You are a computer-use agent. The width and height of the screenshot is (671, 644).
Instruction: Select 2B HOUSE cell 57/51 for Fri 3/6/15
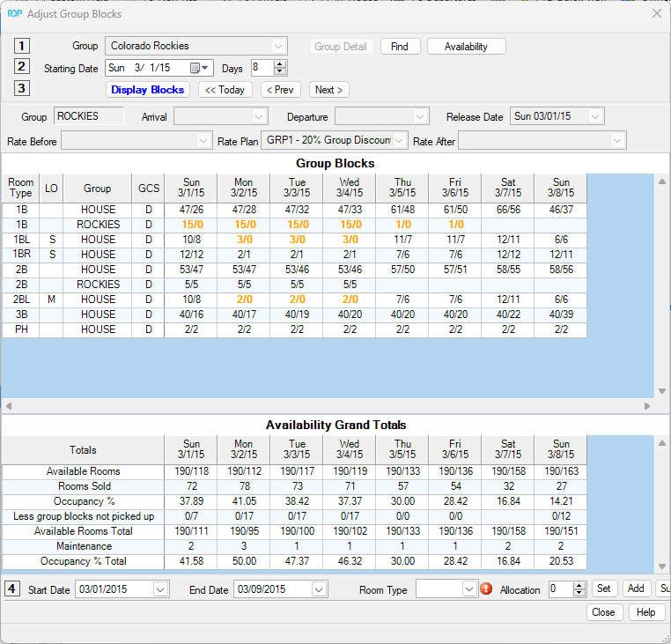pyautogui.click(x=455, y=270)
